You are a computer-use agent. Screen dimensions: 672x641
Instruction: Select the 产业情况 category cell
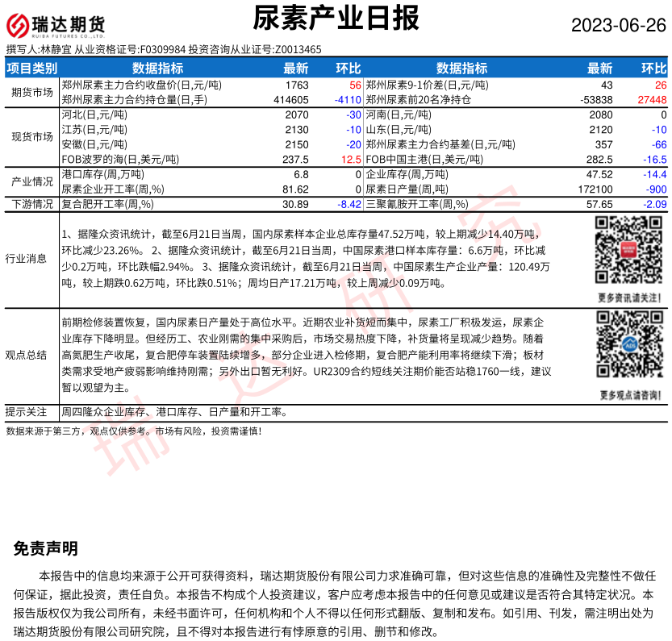32,181
